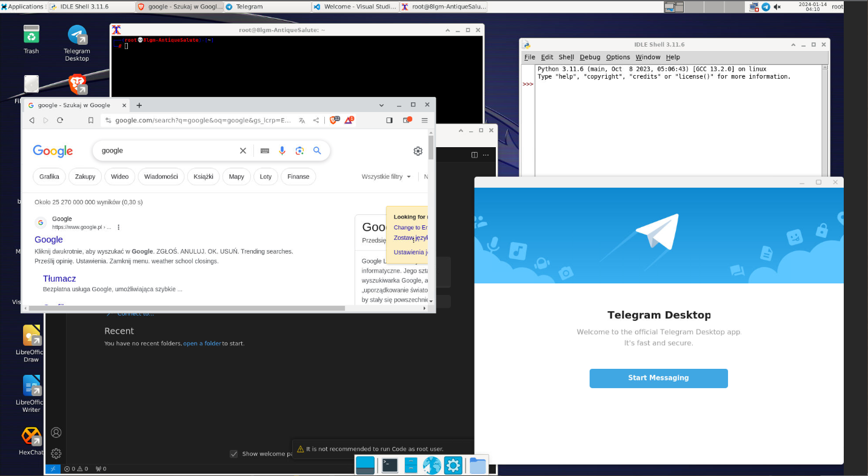This screenshot has height=476, width=868.
Task: Toggle the Brave sidebar panel icon
Action: pyautogui.click(x=389, y=121)
